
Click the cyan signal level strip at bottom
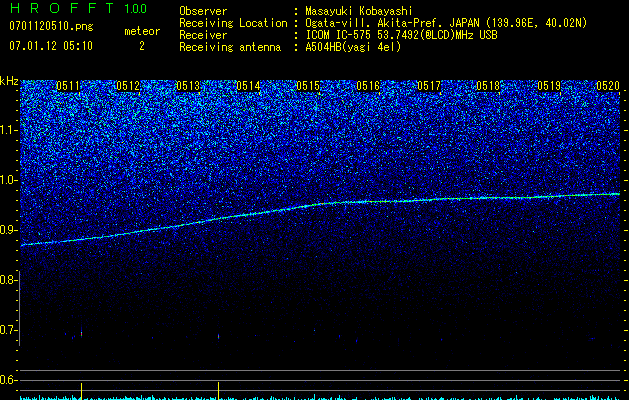click(x=320, y=398)
